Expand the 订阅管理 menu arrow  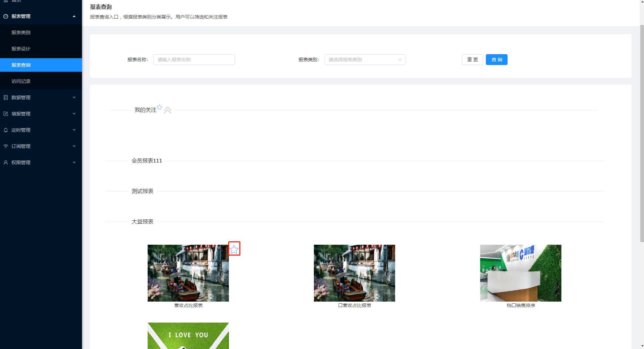(74, 146)
